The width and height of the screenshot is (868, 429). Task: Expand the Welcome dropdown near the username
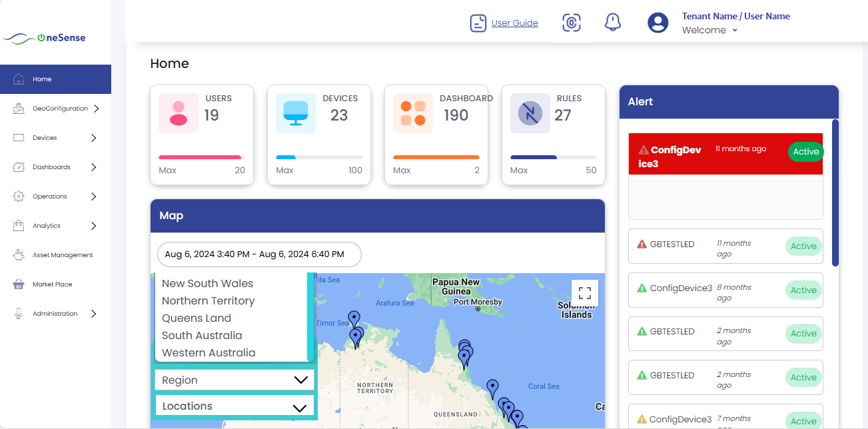tap(733, 30)
